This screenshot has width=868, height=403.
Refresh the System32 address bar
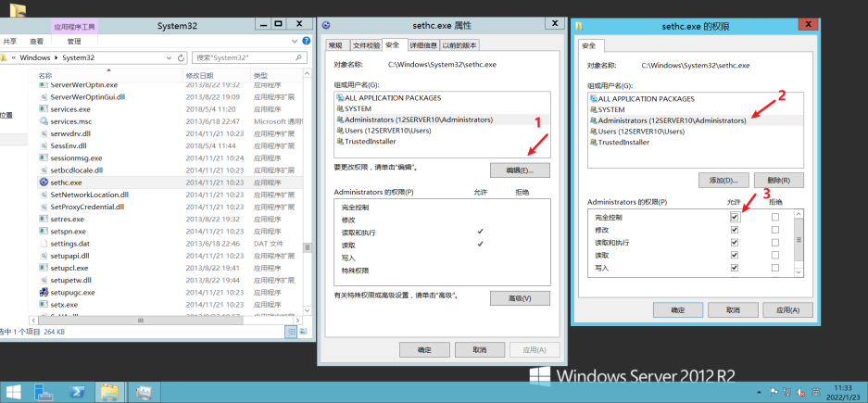(x=181, y=57)
